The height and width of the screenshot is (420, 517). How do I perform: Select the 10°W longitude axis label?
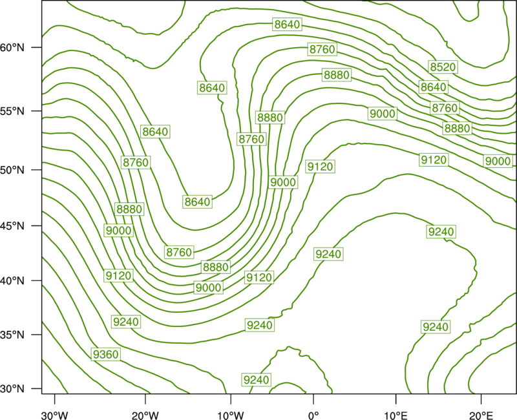click(231, 415)
